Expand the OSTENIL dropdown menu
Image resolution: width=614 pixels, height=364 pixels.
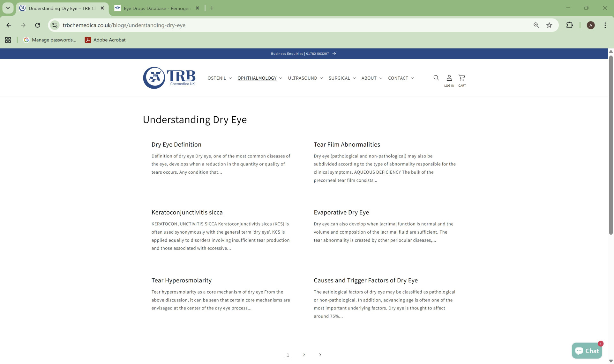[219, 78]
